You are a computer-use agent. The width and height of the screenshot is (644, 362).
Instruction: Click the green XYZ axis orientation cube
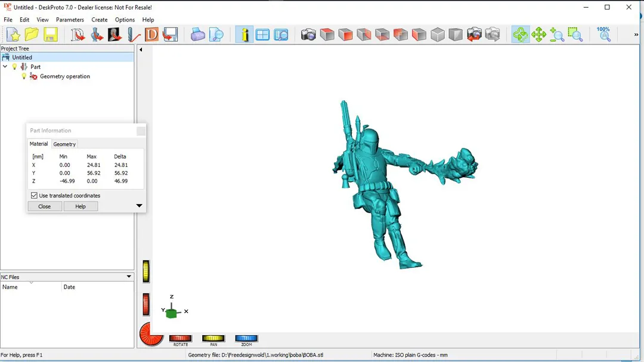[172, 313]
